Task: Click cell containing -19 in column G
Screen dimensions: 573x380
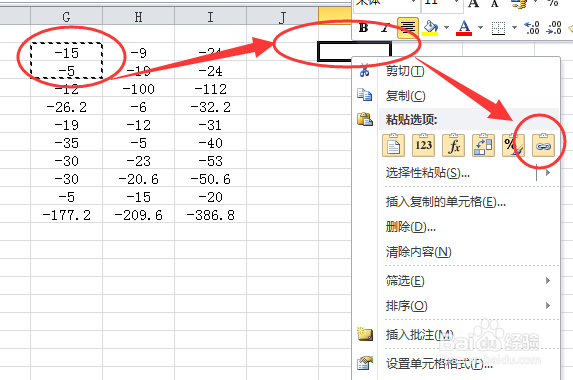Action: [x=66, y=125]
